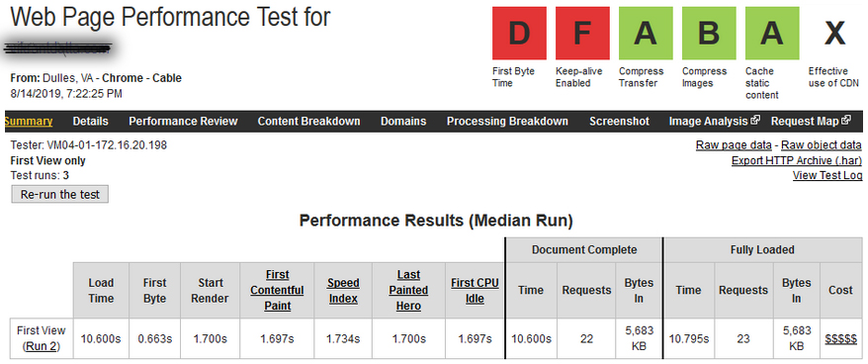Open the Run 2 link
868x364 pixels.
(x=42, y=347)
